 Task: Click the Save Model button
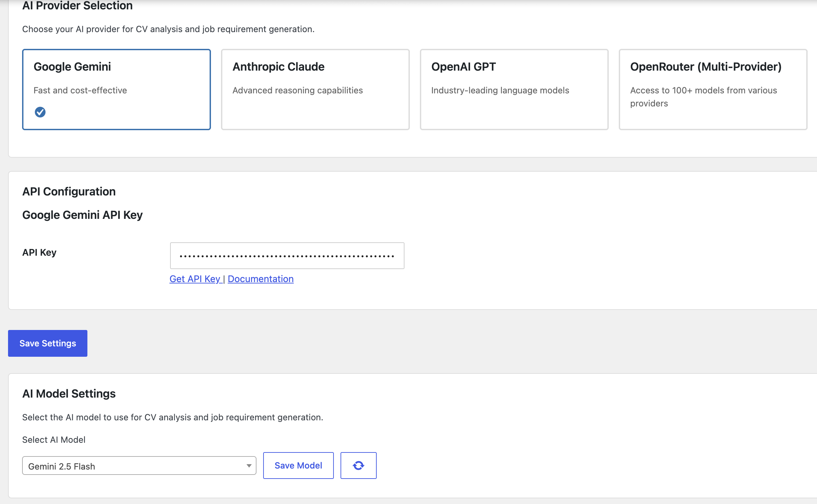pos(298,466)
